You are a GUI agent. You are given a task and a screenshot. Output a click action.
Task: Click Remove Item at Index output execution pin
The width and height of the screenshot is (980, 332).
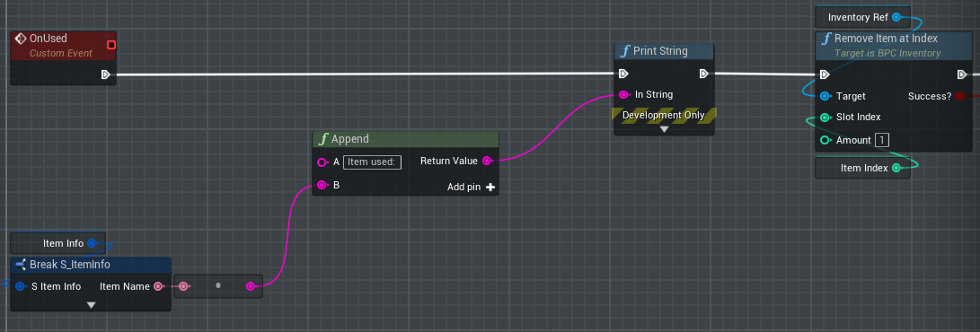pos(963,74)
